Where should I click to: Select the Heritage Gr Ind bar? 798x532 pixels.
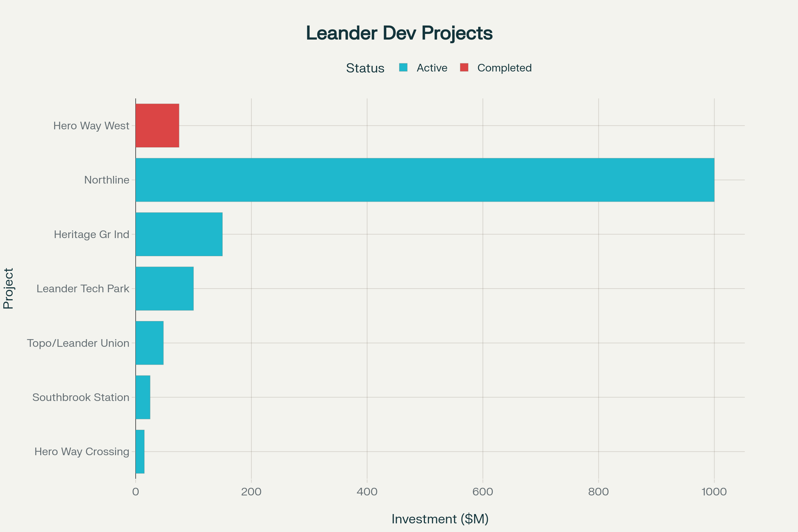pyautogui.click(x=179, y=234)
